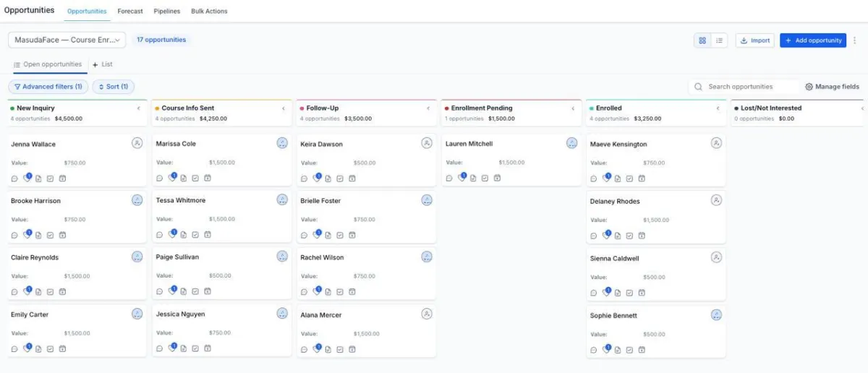Collapse the Enrollment Pending column
Viewport: 868px width, 373px height.
tap(573, 108)
